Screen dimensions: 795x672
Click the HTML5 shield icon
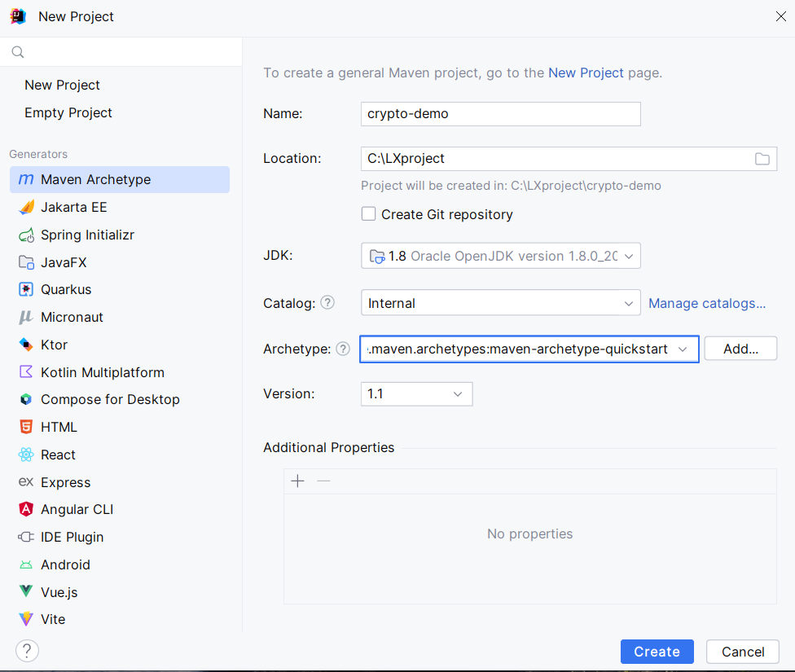pos(26,427)
